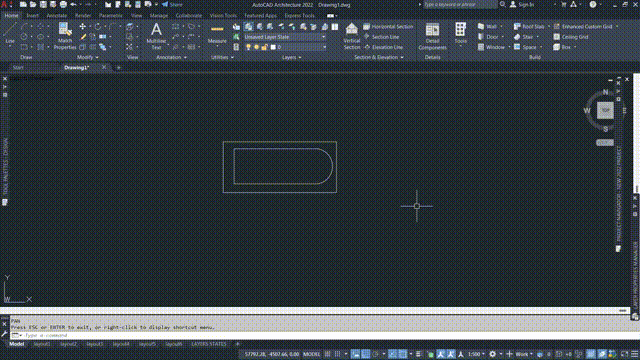Open Detail Components tool
The height and width of the screenshot is (360, 640).
coord(432,36)
